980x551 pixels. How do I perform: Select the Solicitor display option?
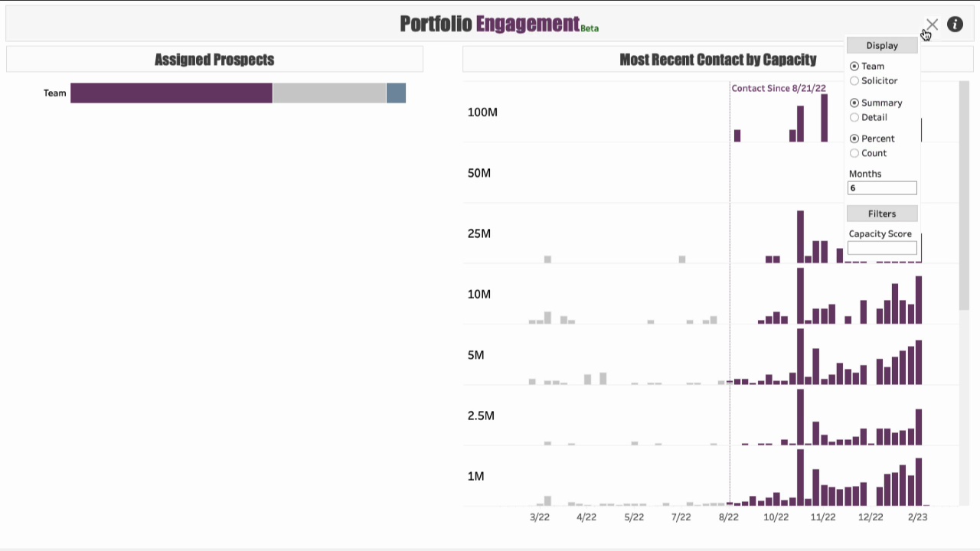854,81
